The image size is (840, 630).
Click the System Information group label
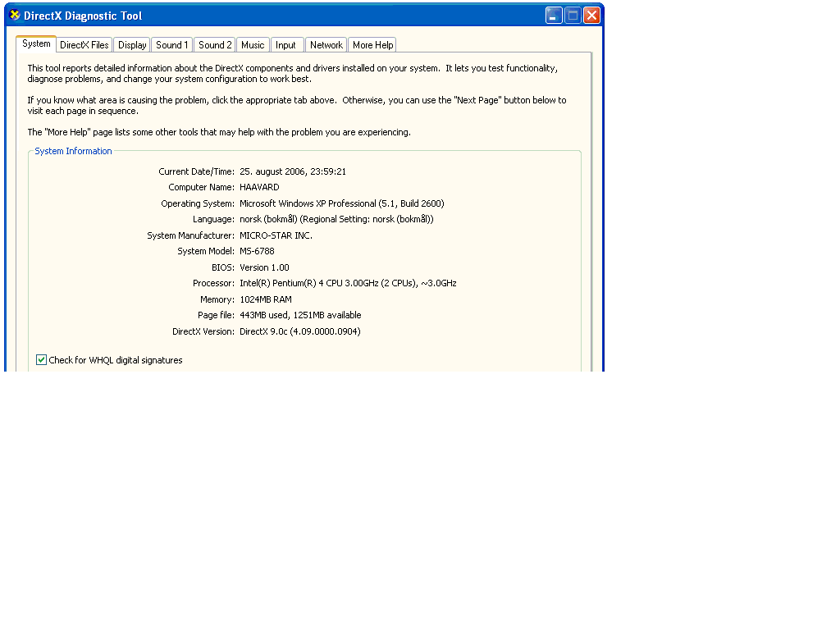coord(73,151)
